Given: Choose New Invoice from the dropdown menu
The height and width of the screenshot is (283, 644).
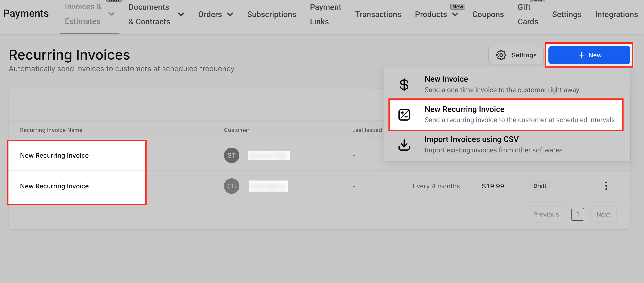Looking at the screenshot, I should [446, 79].
